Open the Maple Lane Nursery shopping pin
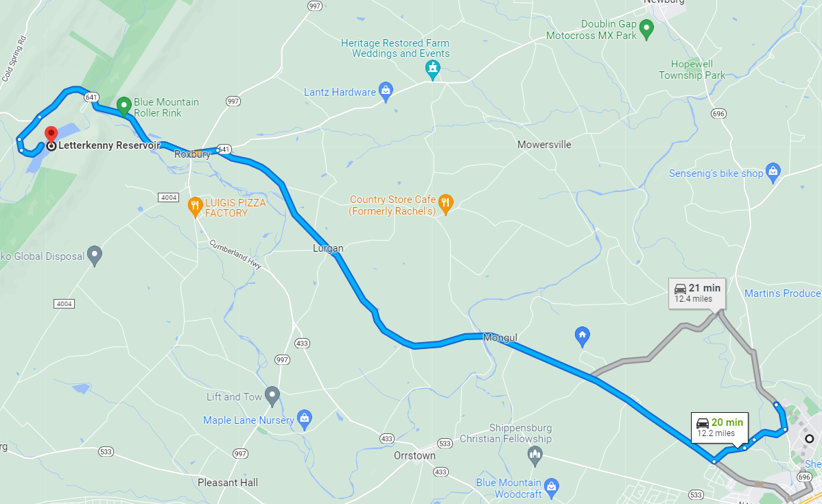This screenshot has width=822, height=504. click(305, 420)
